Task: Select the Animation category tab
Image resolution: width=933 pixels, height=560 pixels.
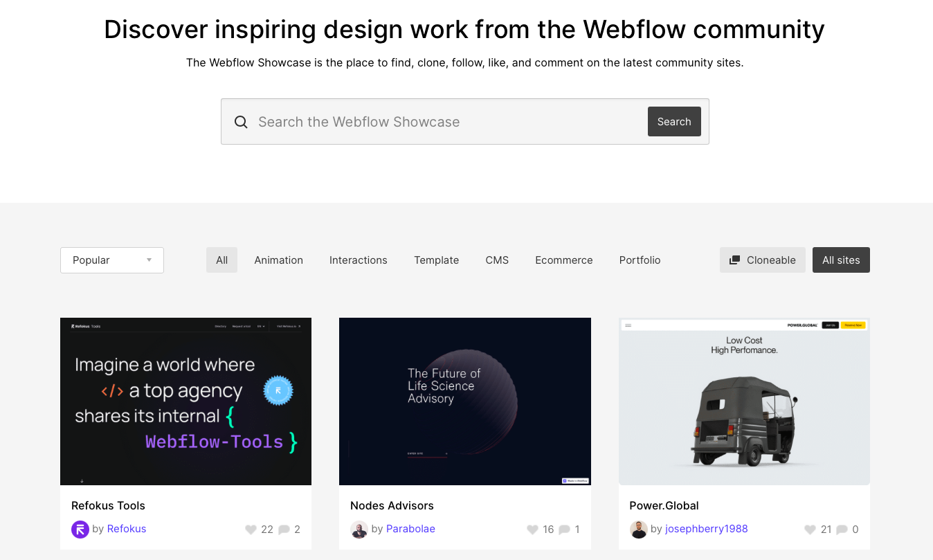Action: coord(279,260)
